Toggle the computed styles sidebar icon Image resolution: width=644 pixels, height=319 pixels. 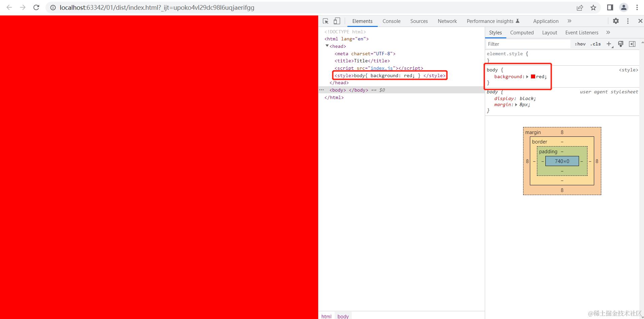632,44
